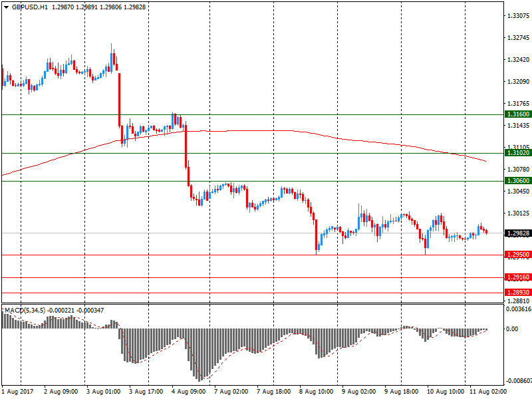Image resolution: width=532 pixels, height=399 pixels.
Task: Click the 1.32420 price scale value
Action: coord(518,60)
